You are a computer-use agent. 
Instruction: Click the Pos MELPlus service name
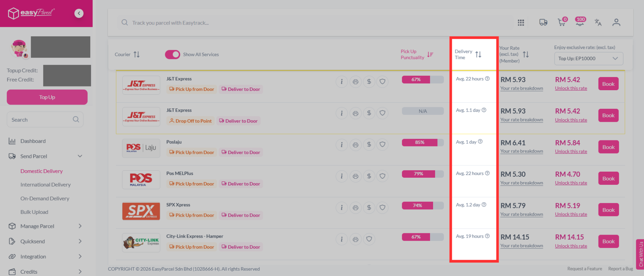click(180, 173)
